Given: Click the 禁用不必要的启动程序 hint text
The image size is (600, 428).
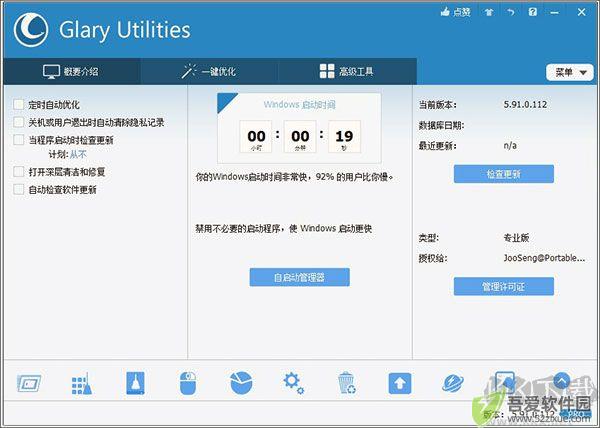Looking at the screenshot, I should [x=284, y=228].
